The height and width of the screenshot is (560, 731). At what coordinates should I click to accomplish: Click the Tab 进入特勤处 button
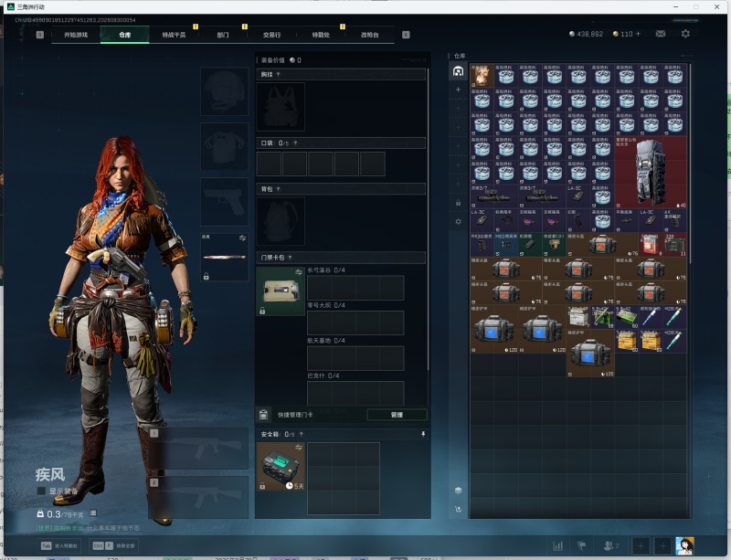(59, 545)
